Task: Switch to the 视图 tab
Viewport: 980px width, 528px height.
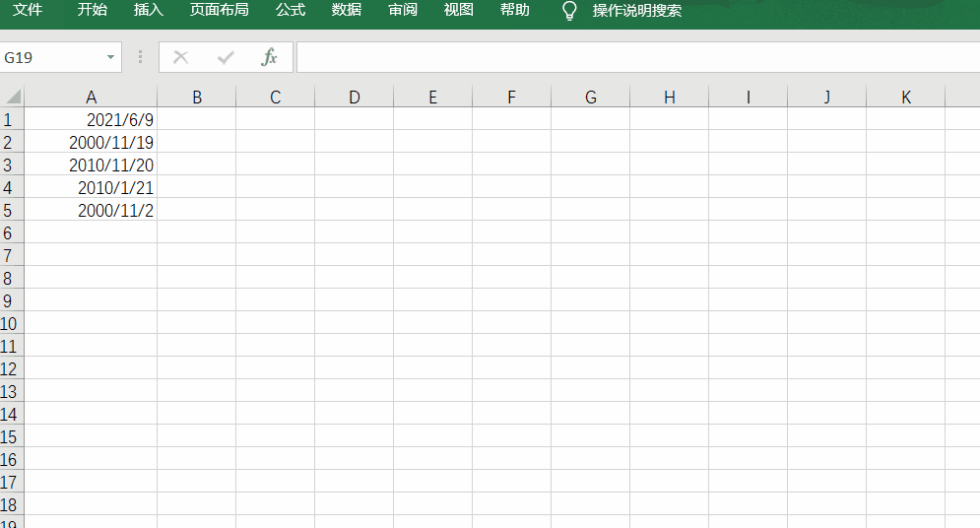Action: (x=458, y=10)
